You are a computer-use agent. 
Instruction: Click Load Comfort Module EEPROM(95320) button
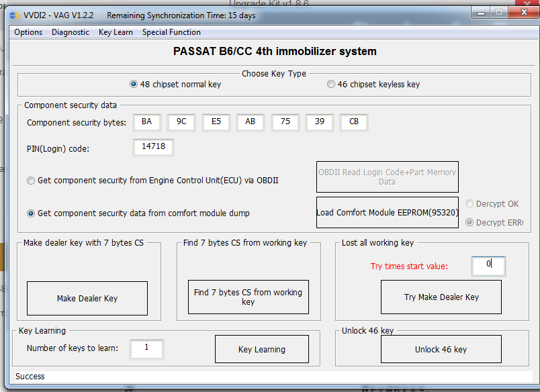tap(387, 212)
